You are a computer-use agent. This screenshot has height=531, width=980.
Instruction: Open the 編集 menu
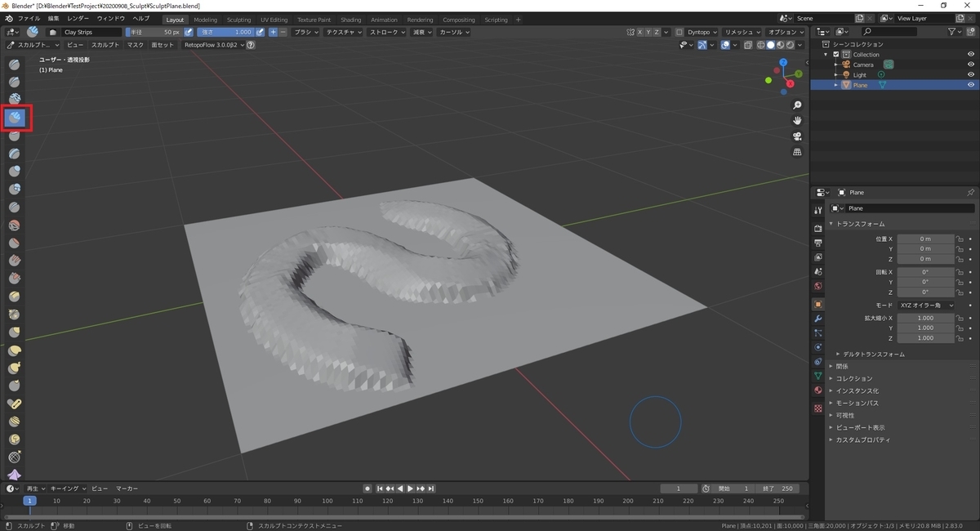click(x=53, y=18)
